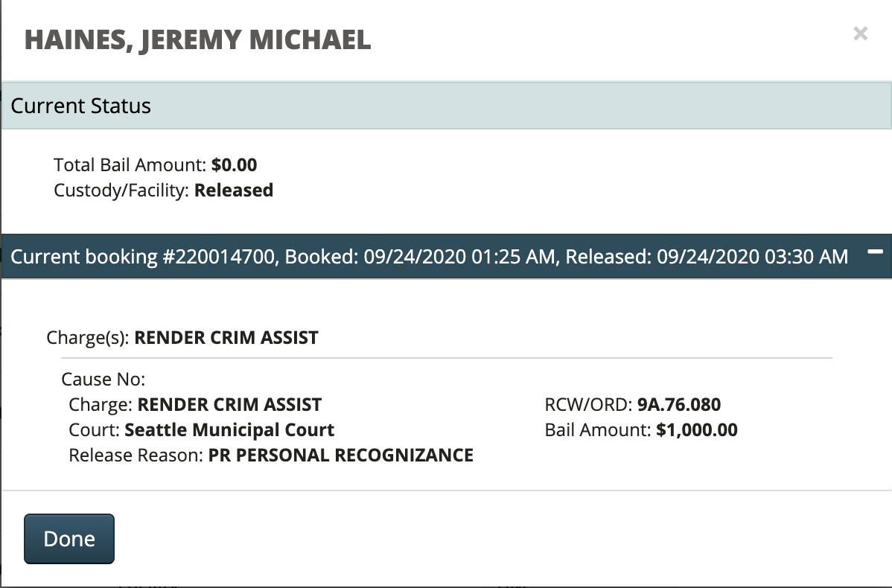This screenshot has width=892, height=588.
Task: Select the Court value Seattle Municipal Court
Action: coord(229,429)
